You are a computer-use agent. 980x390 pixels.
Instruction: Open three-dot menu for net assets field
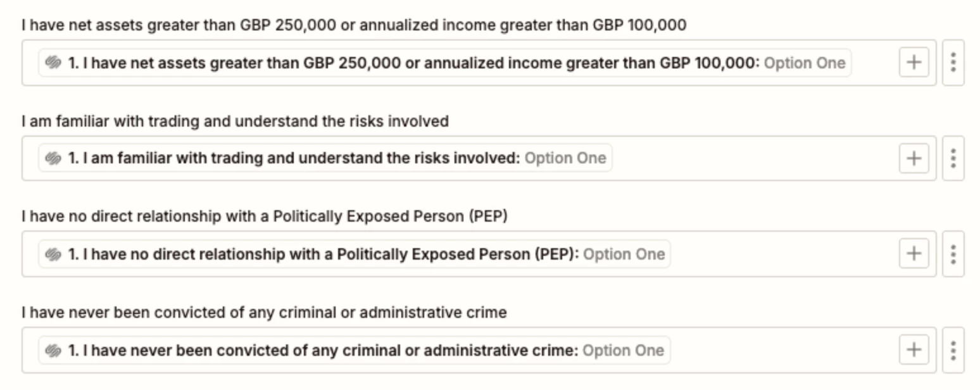tap(953, 62)
